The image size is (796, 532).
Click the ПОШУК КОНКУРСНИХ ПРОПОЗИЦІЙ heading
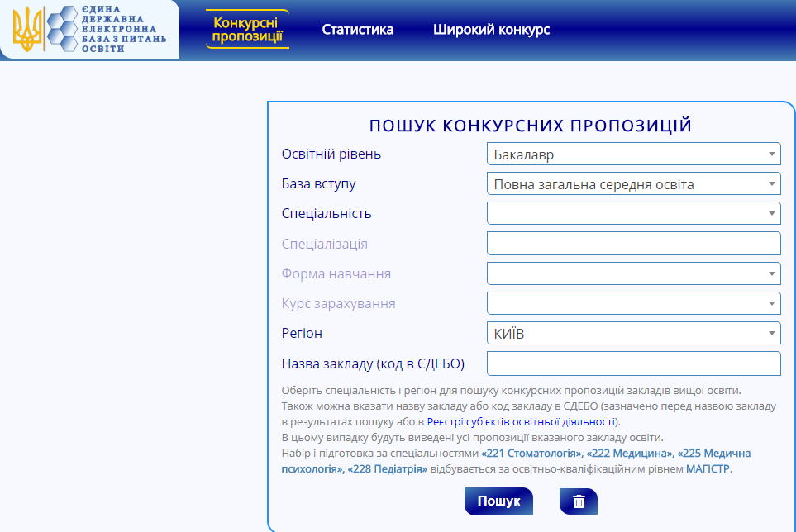[x=530, y=126]
